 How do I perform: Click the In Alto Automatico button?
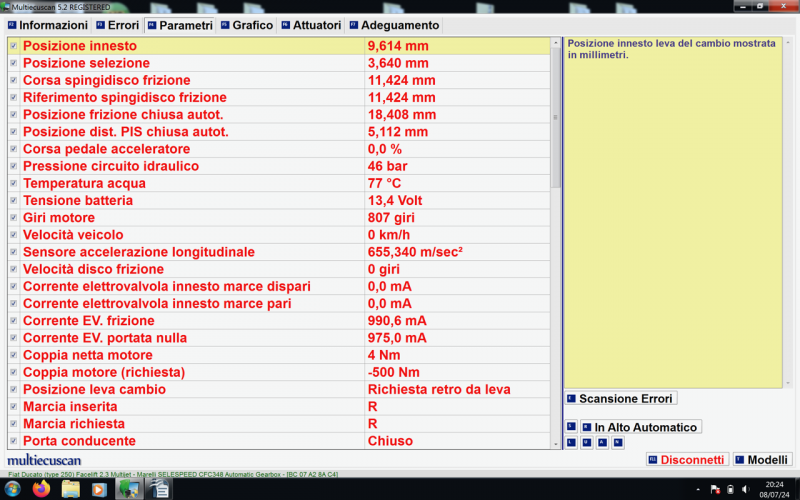click(x=645, y=427)
